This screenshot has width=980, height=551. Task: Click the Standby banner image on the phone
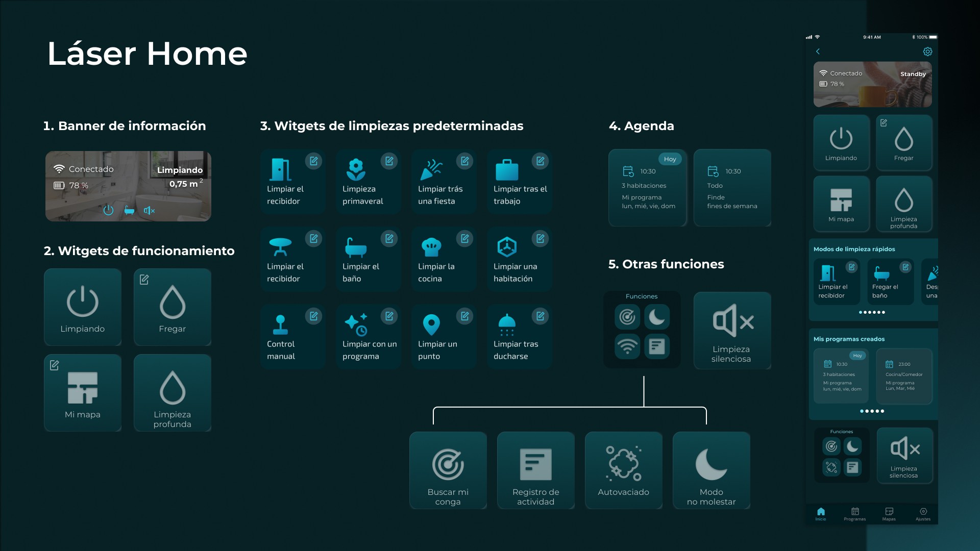click(x=873, y=84)
